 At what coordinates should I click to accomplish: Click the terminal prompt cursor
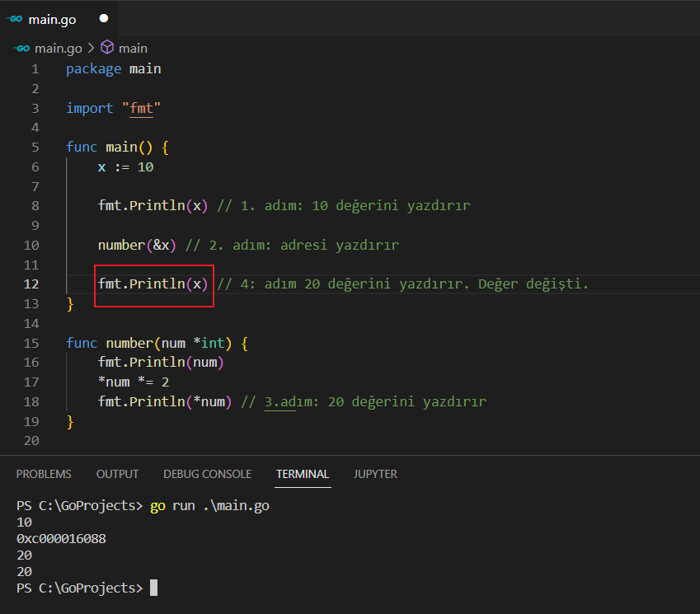pos(153,588)
